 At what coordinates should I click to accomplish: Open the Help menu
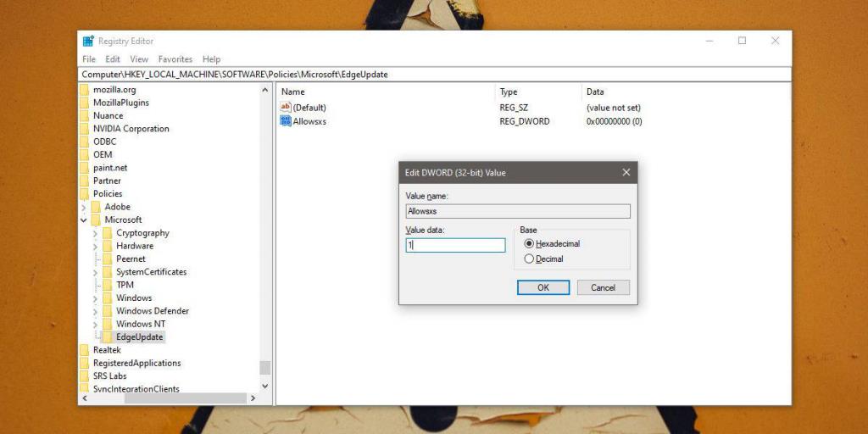(x=211, y=59)
